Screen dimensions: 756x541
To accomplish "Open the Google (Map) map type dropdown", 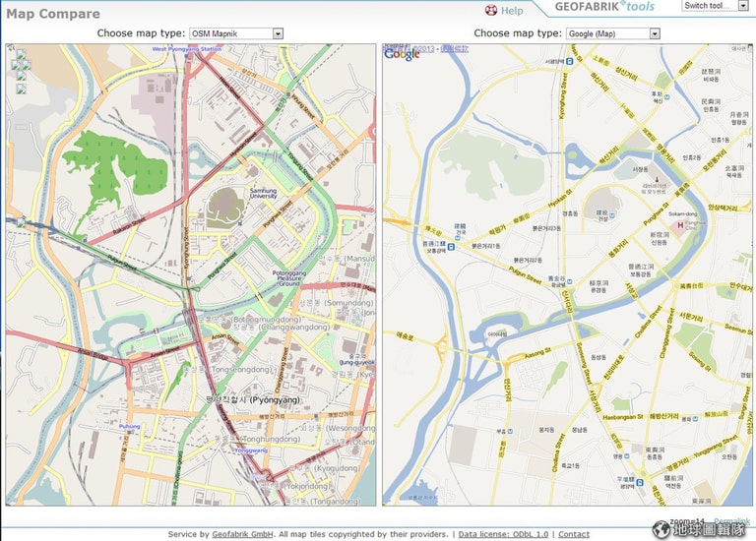I will click(x=613, y=33).
